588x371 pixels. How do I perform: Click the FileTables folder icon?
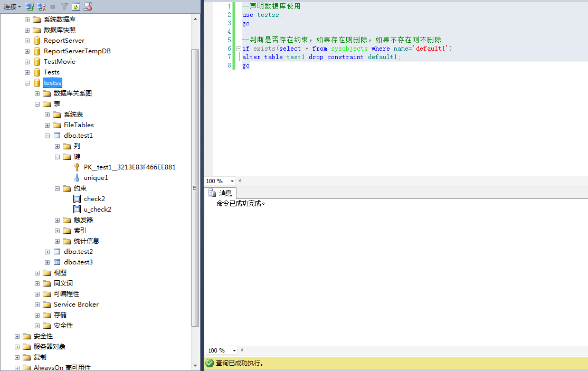coord(57,125)
